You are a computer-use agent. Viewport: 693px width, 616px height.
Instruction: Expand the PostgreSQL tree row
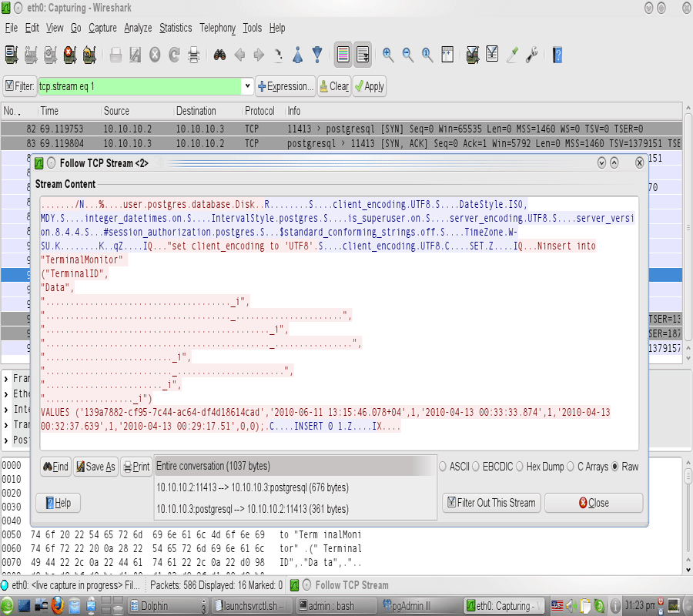click(x=6, y=440)
